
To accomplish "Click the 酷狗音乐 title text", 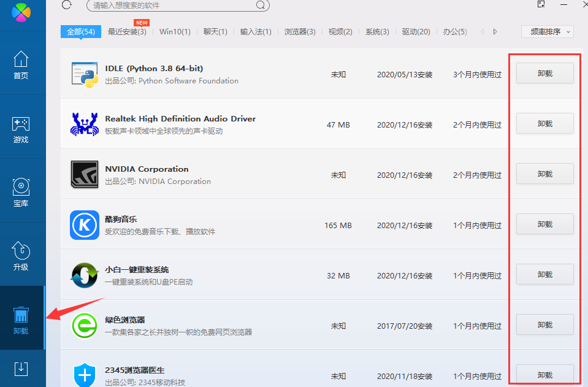I will tap(121, 220).
